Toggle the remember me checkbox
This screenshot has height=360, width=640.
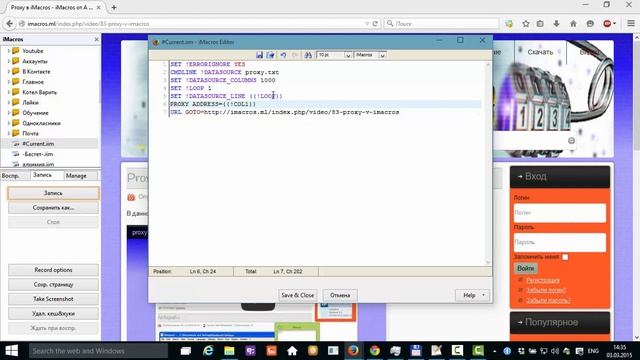(x=565, y=257)
